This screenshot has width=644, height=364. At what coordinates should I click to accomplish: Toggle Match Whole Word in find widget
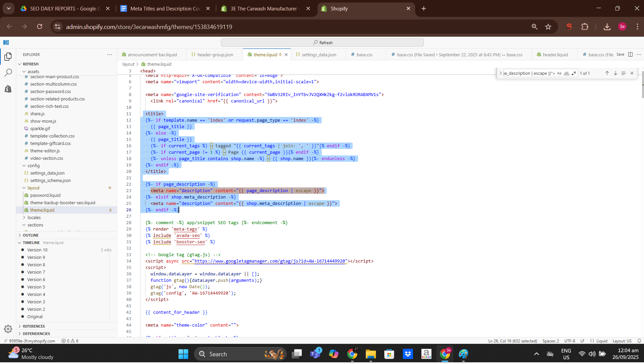pos(567,73)
